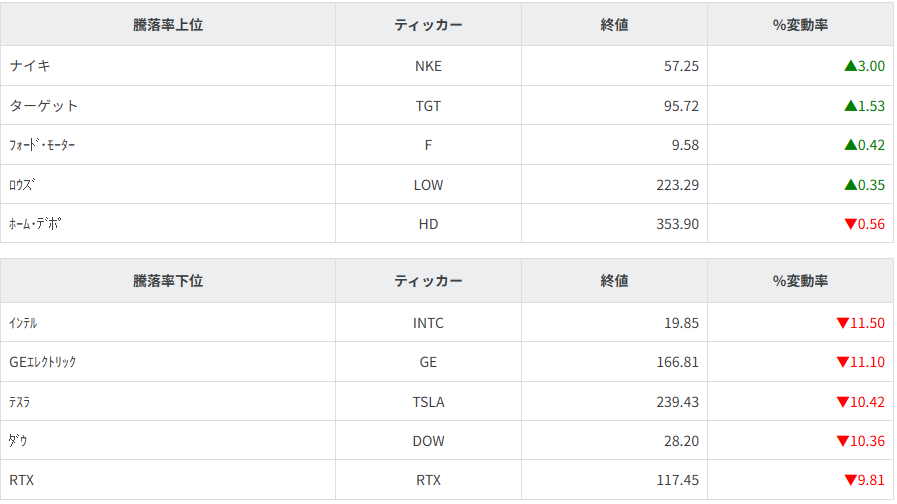Open the フォード・モーター entry
Image resolution: width=897 pixels, height=504 pixels.
coord(42,145)
